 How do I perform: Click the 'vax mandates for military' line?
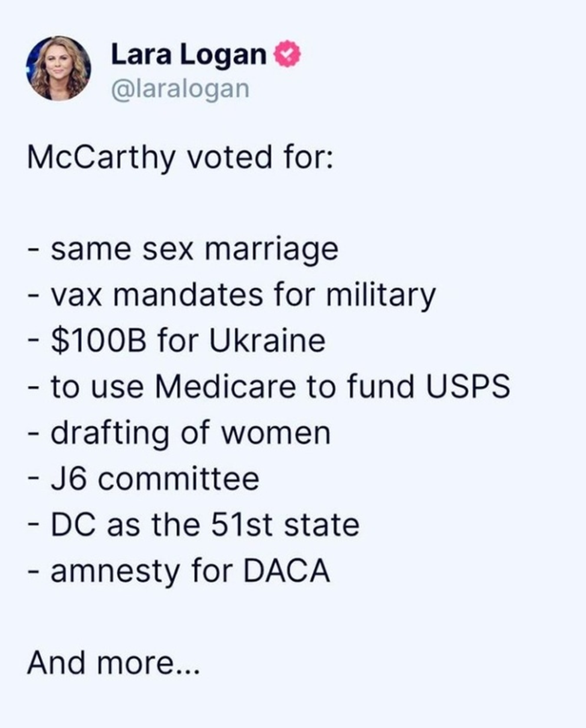[x=231, y=295]
